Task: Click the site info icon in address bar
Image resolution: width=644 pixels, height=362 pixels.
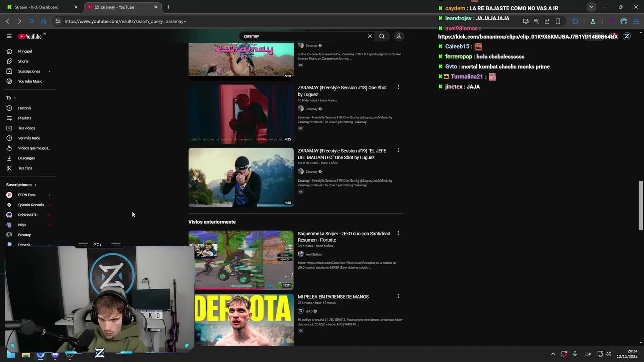Action: [x=58, y=21]
